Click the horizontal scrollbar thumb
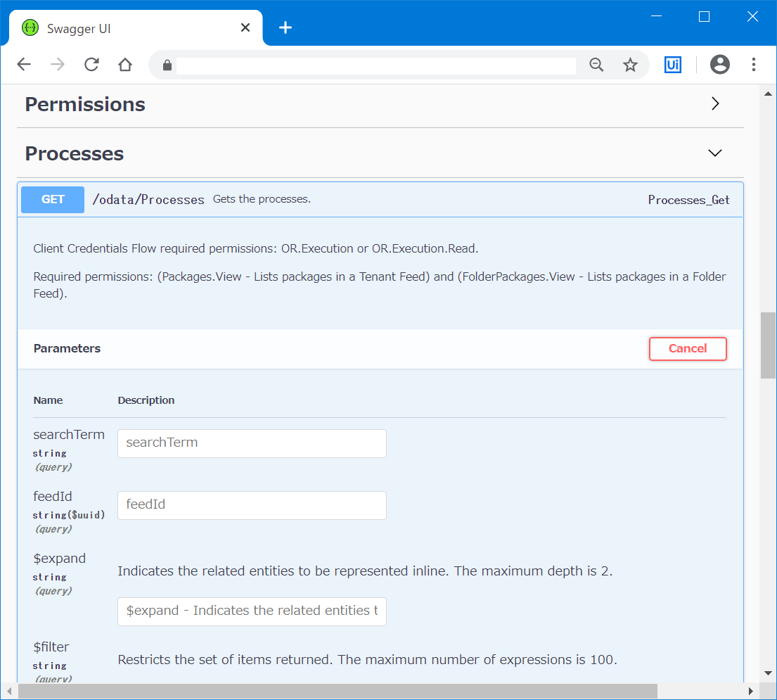The width and height of the screenshot is (777, 700). tap(338, 691)
